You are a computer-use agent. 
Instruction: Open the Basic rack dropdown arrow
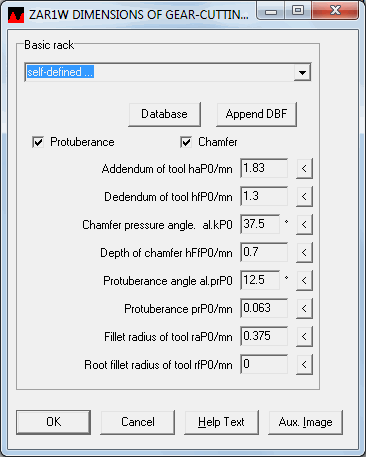click(x=302, y=72)
